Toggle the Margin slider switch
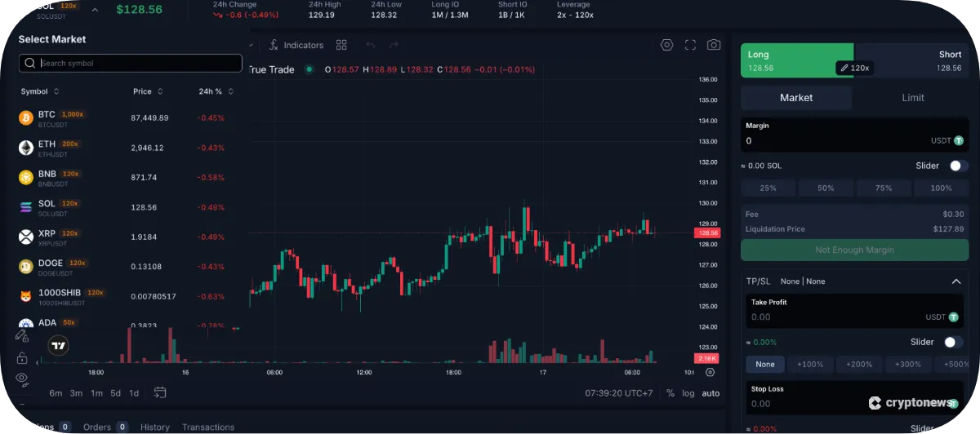Viewport: 980px width, 434px height. (957, 166)
